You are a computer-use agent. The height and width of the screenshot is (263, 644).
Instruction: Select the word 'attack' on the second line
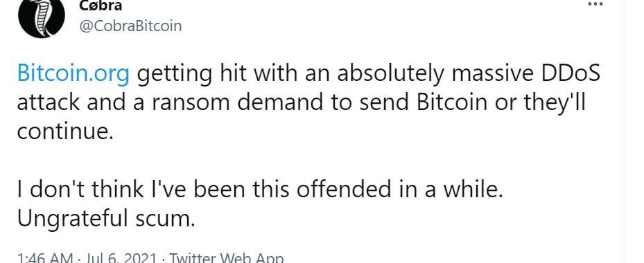pyautogui.click(x=49, y=102)
